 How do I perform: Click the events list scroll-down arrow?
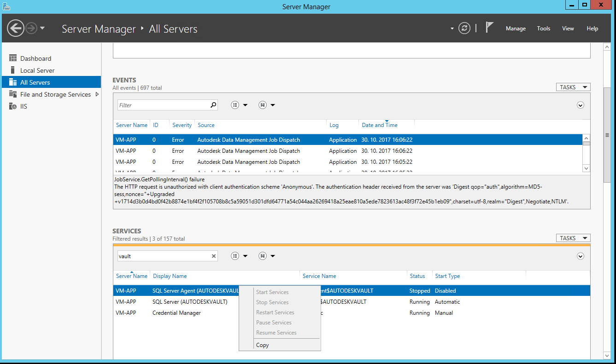(586, 168)
